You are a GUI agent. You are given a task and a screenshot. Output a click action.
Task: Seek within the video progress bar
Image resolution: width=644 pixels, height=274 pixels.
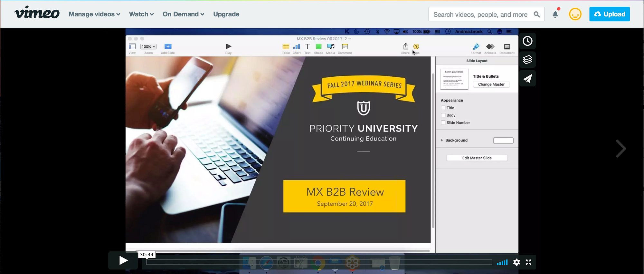coord(319,262)
